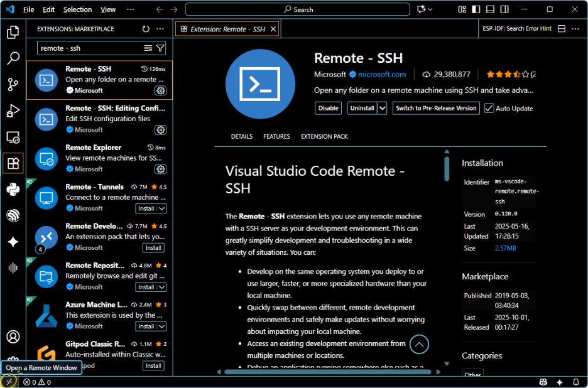Open editor more actions ellipsis
This screenshot has height=388, width=588.
575,29
